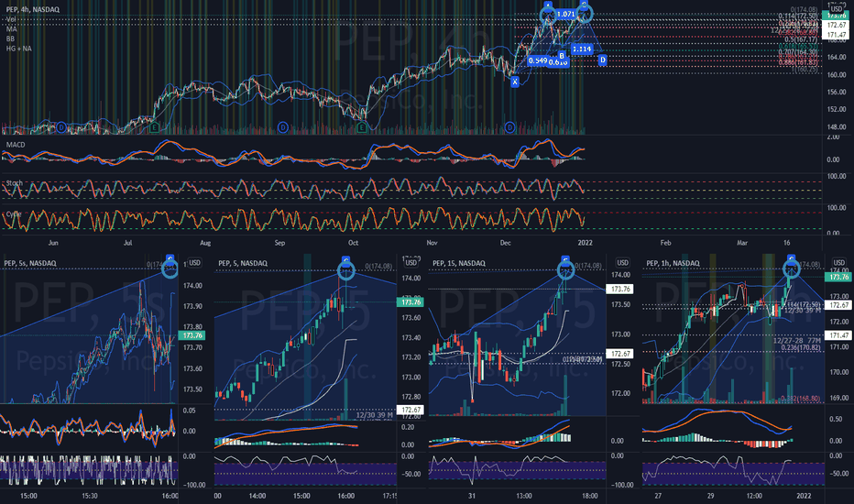Select the 'HG + NA' indicator legend

tap(19, 49)
